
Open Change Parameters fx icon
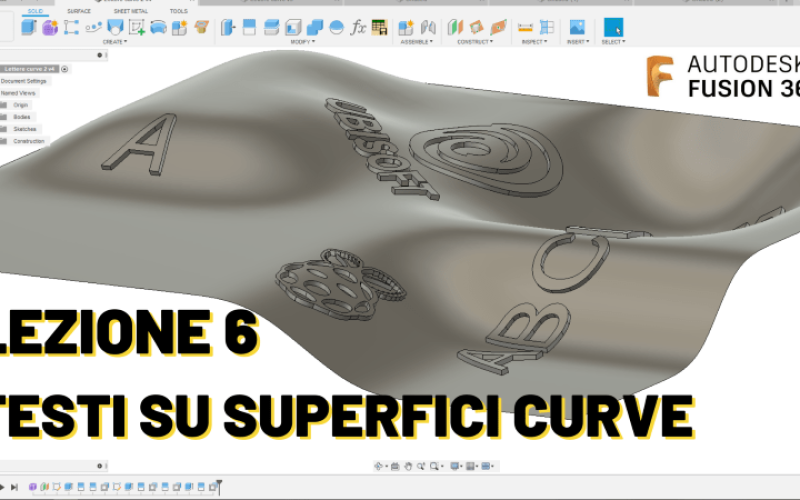[x=358, y=27]
